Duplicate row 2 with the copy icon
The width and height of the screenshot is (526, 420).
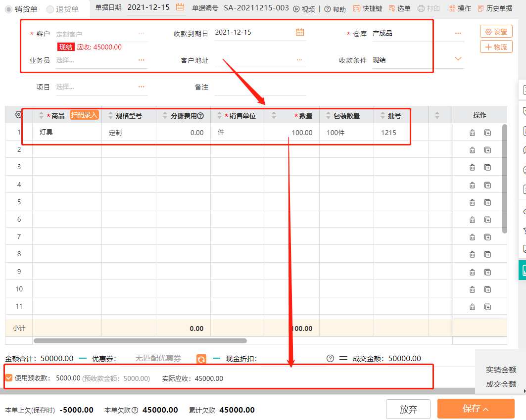(x=488, y=149)
